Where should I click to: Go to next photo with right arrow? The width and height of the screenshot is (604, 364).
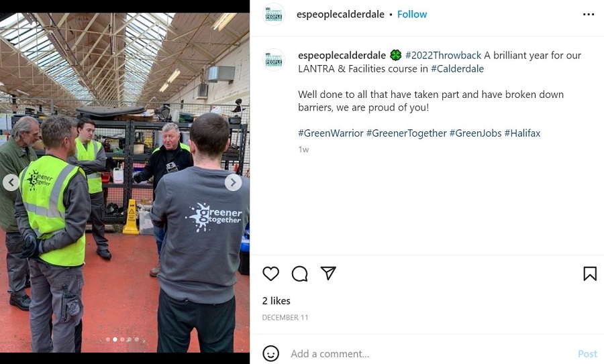233,182
